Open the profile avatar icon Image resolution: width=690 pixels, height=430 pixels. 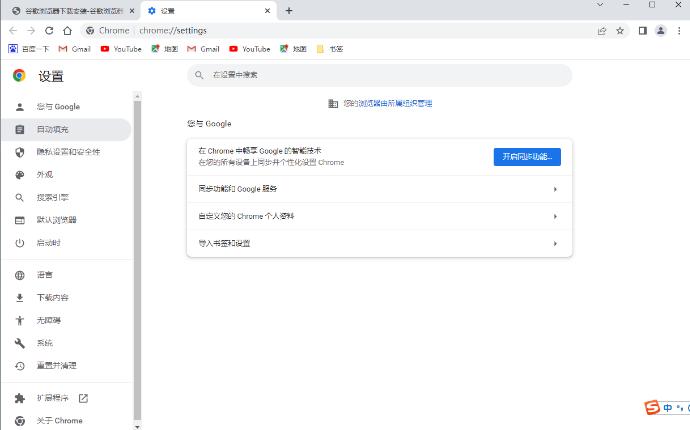coord(660,31)
